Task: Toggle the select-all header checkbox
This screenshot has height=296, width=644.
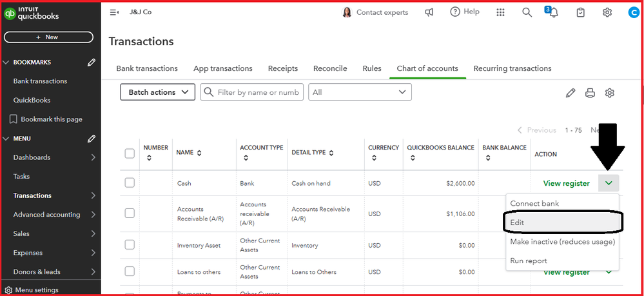Action: pyautogui.click(x=130, y=153)
